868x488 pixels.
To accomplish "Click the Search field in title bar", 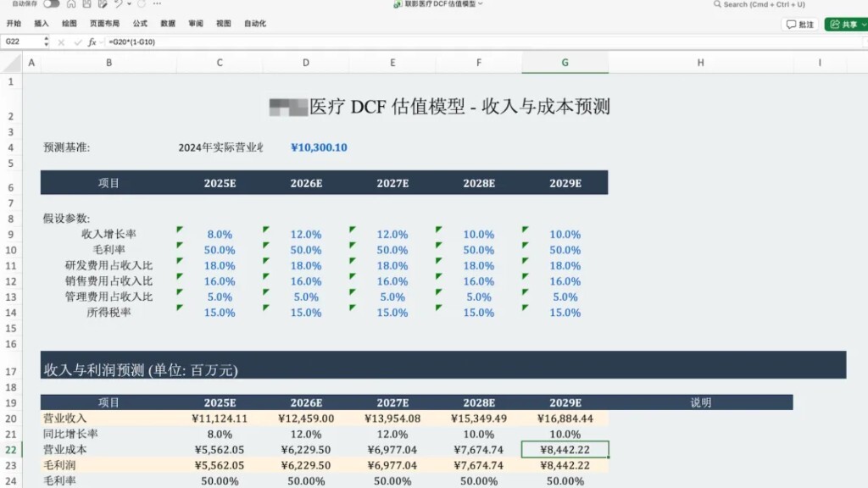I will 763,4.
